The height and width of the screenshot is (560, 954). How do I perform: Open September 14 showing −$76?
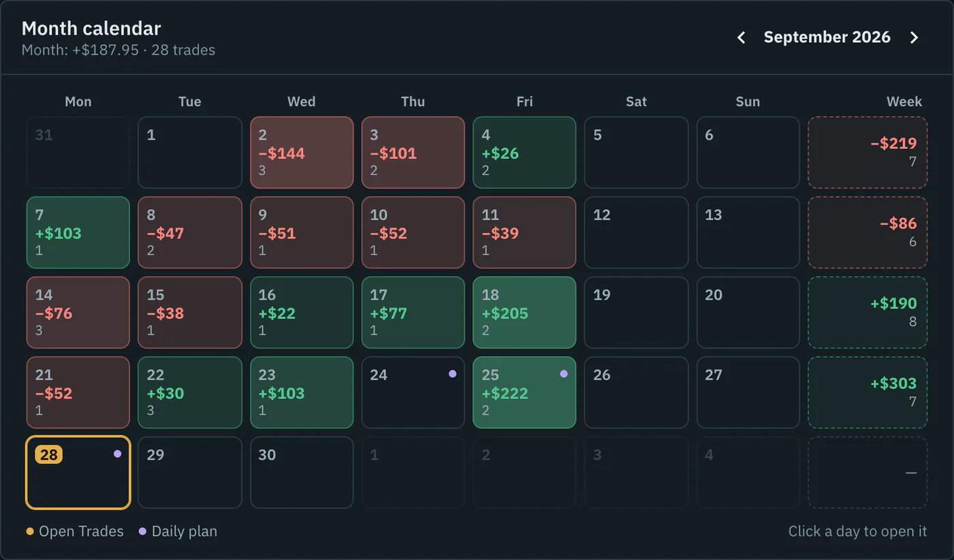click(x=78, y=313)
